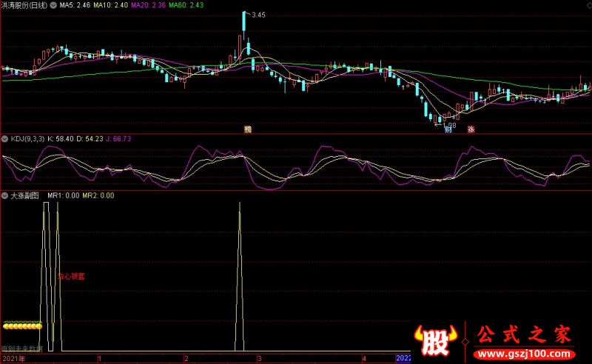Screen dimensions: 592x364
Task: Click the 大涨副图 indicator name
Action: [x=24, y=195]
